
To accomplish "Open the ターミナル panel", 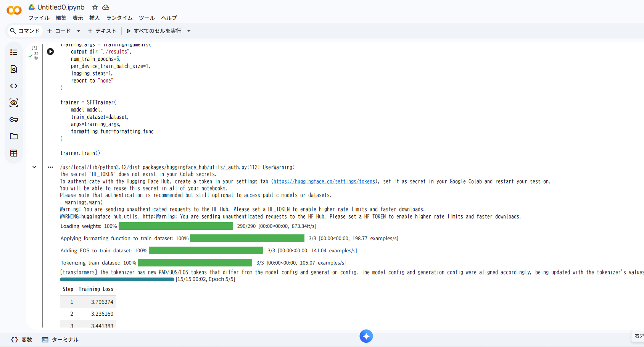I will 60,340.
